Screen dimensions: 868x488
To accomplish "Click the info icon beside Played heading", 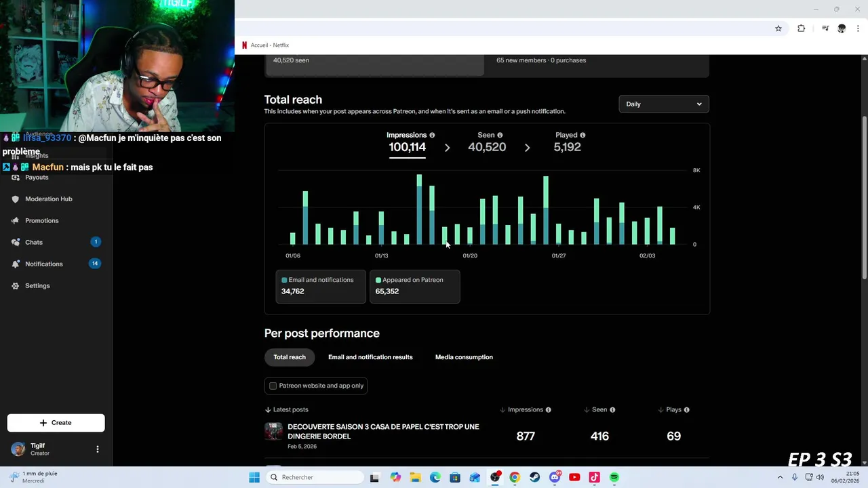I will 583,136.
